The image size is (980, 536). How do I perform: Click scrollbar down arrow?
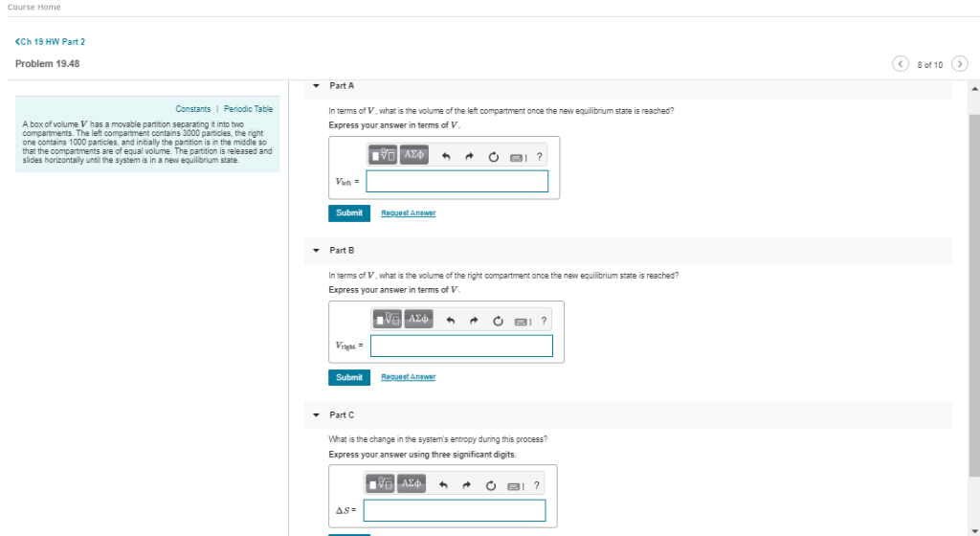tap(974, 531)
